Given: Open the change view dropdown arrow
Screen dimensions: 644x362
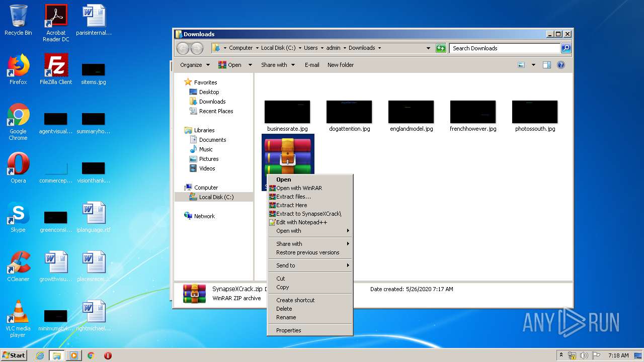Looking at the screenshot, I should pyautogui.click(x=533, y=65).
